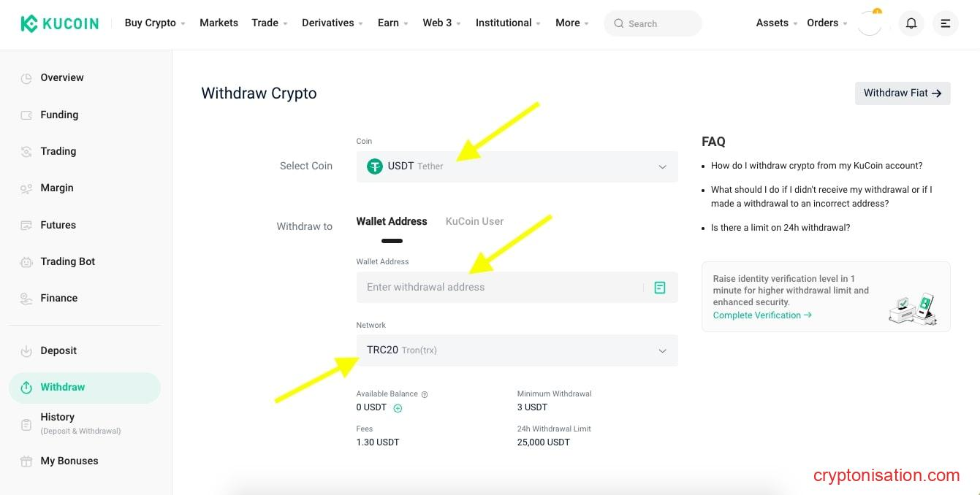Open the Buy Crypto dropdown menu
The width and height of the screenshot is (980, 495).
click(x=155, y=23)
